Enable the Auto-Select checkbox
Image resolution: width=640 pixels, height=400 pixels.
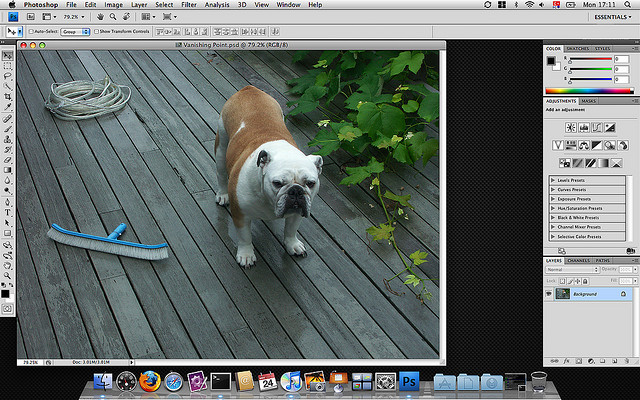click(31, 31)
